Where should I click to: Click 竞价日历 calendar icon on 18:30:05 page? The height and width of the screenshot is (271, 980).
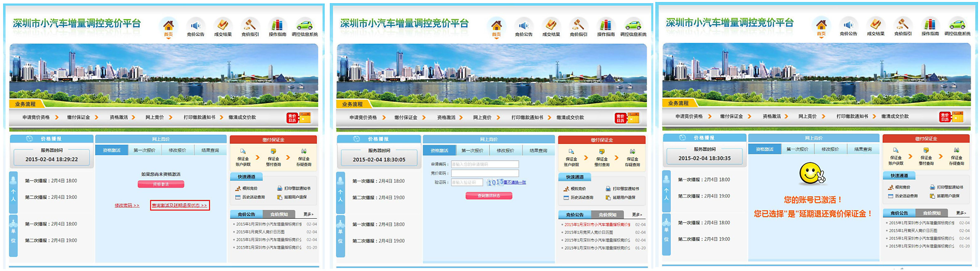[x=627, y=118]
